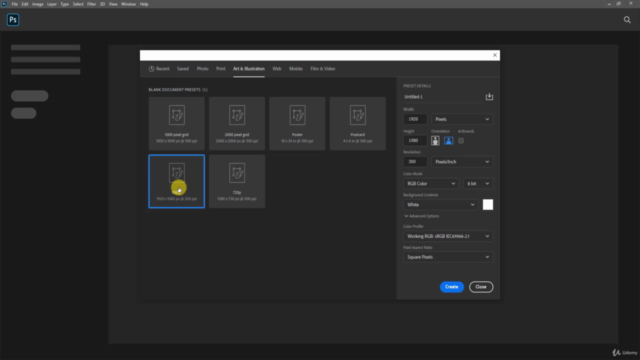The image size is (640, 360).
Task: Click the Art & Illustration tab
Action: click(249, 69)
